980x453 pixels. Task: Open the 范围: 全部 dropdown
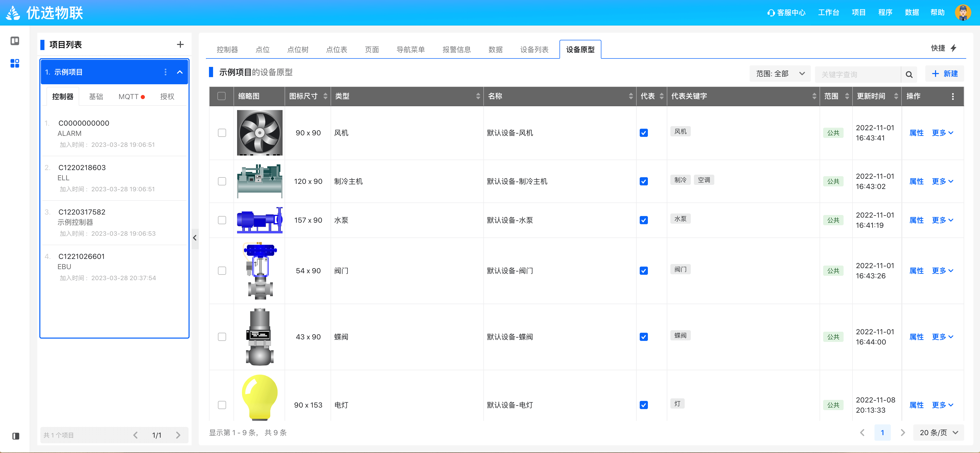pos(780,74)
